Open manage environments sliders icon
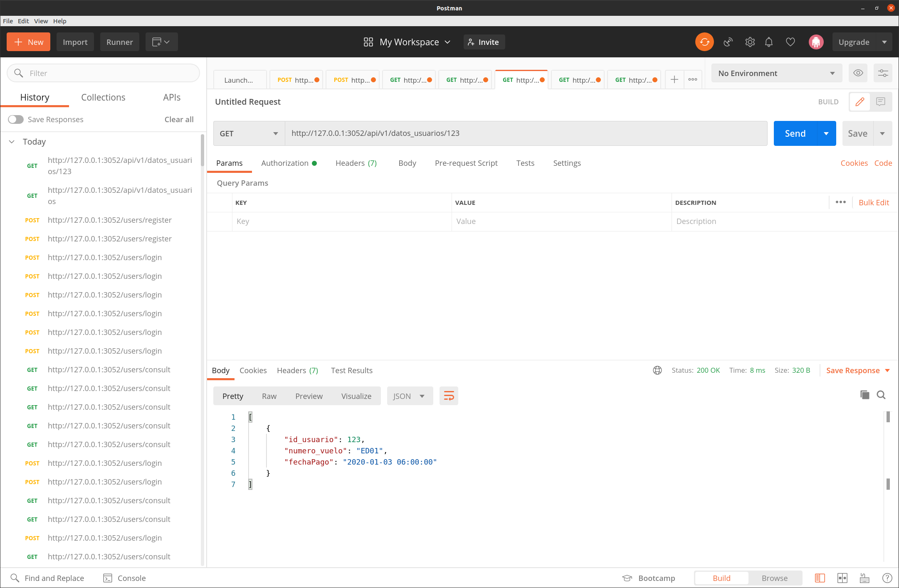This screenshot has height=588, width=899. (x=883, y=73)
